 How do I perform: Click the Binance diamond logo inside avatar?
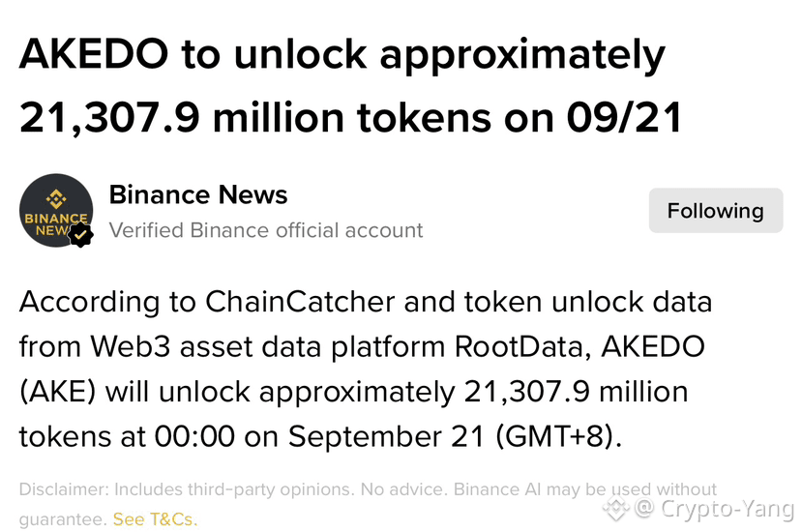click(56, 199)
